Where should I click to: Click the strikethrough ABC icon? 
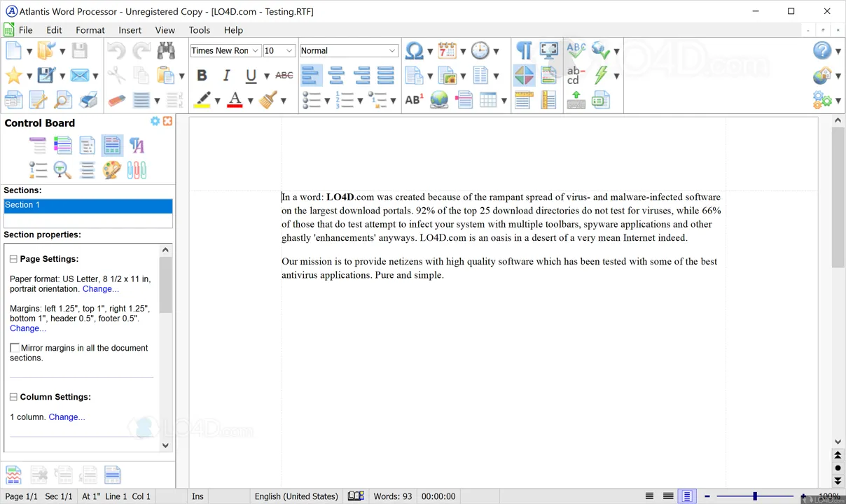pyautogui.click(x=284, y=76)
